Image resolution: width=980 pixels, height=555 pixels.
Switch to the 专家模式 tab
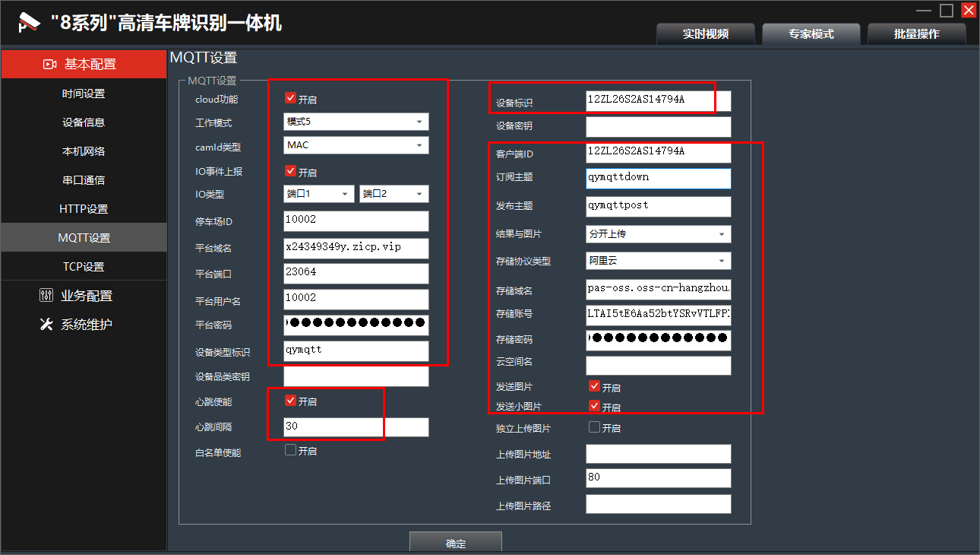811,34
